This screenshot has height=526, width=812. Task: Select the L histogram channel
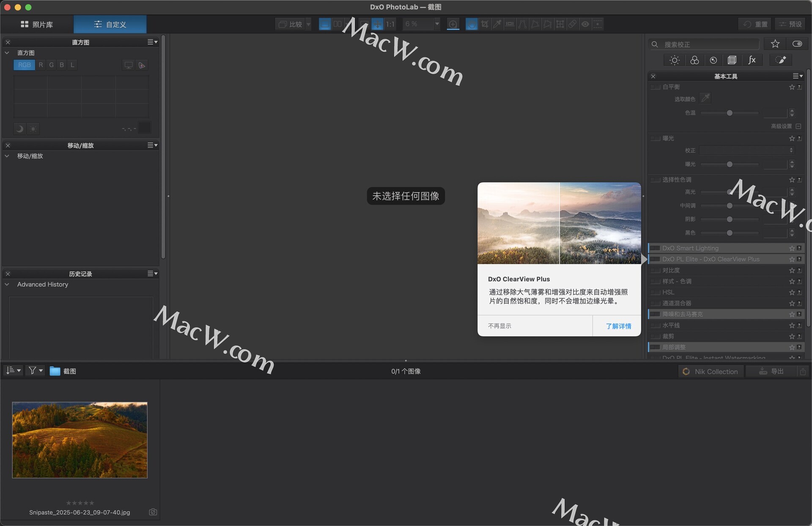tap(72, 65)
